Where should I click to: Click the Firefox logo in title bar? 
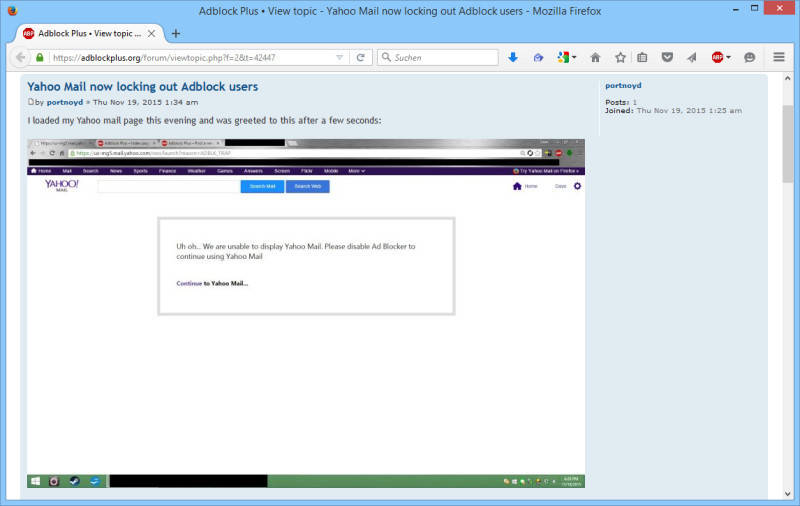pyautogui.click(x=12, y=10)
